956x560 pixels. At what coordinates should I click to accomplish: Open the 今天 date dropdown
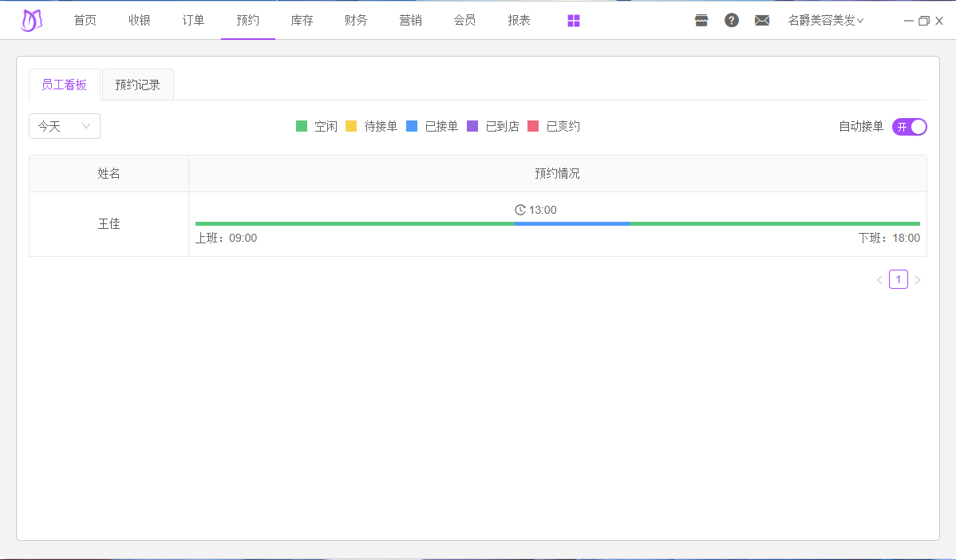(65, 126)
